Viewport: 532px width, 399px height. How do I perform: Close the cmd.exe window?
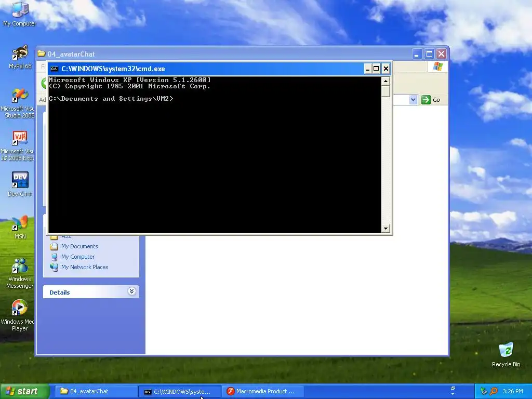(386, 69)
